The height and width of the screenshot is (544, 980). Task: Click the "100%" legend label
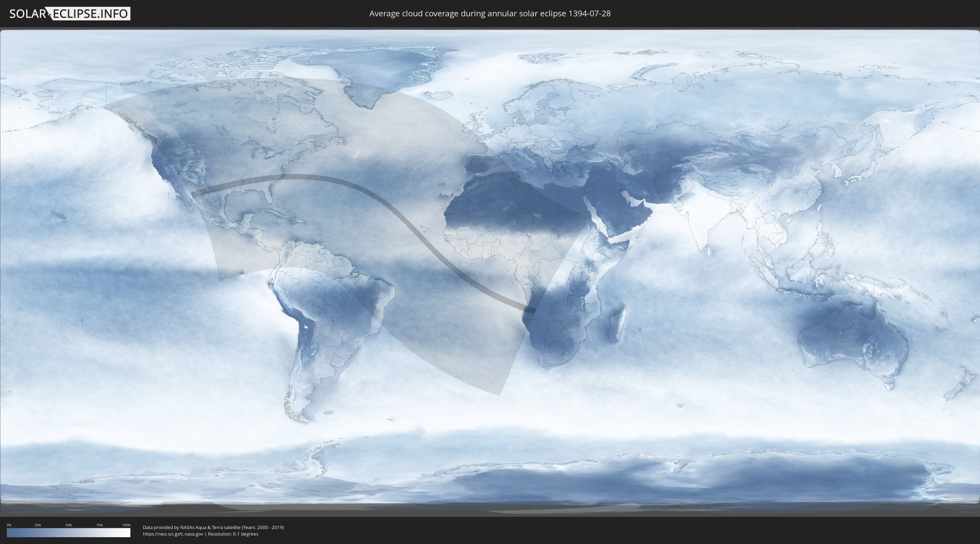click(126, 525)
